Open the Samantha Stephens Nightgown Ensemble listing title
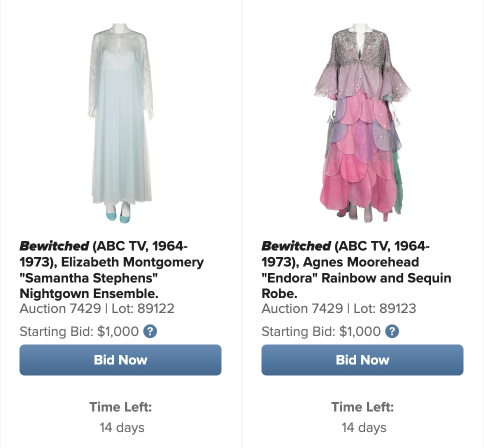This screenshot has width=484, height=448. click(111, 270)
